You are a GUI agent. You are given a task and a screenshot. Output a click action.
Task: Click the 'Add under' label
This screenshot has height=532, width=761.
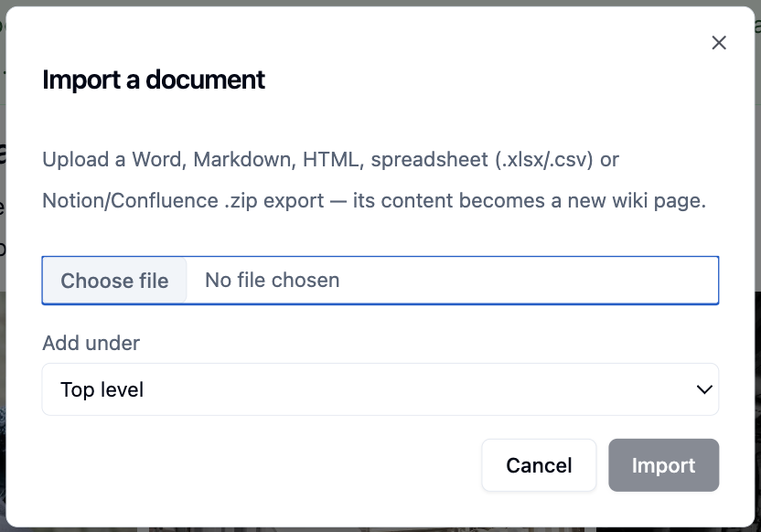(x=91, y=343)
